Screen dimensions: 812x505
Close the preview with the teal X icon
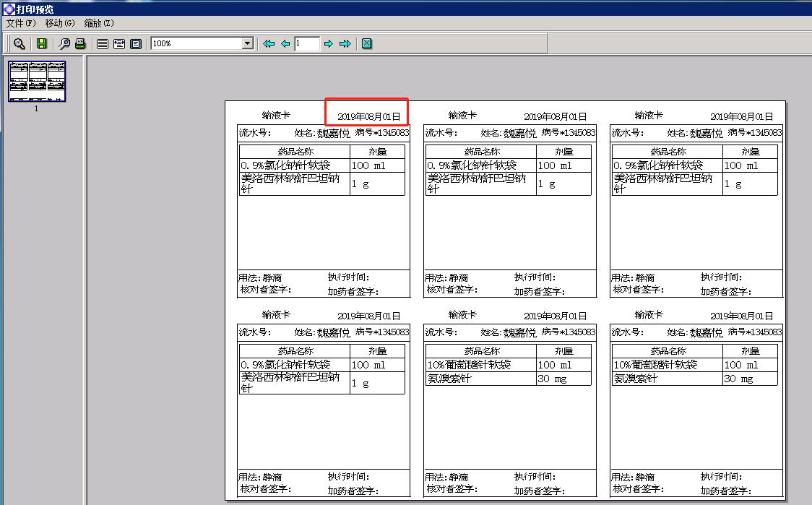point(367,44)
